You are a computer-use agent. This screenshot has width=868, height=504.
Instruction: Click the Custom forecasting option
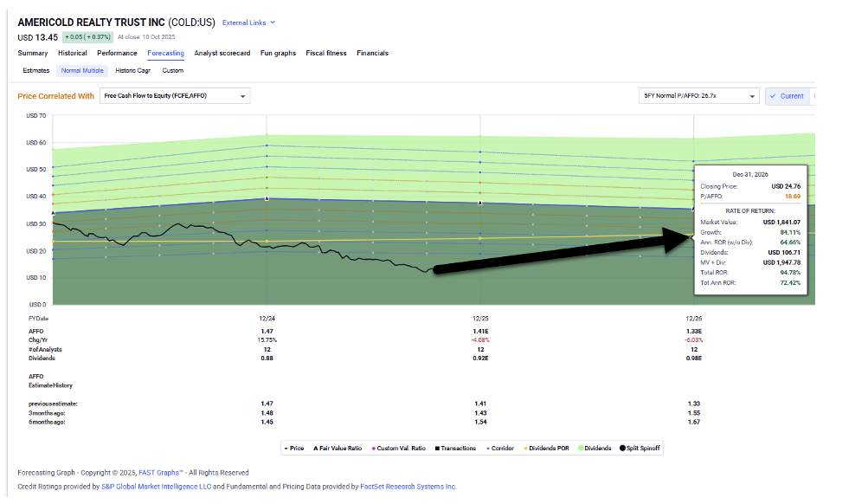[x=172, y=70]
